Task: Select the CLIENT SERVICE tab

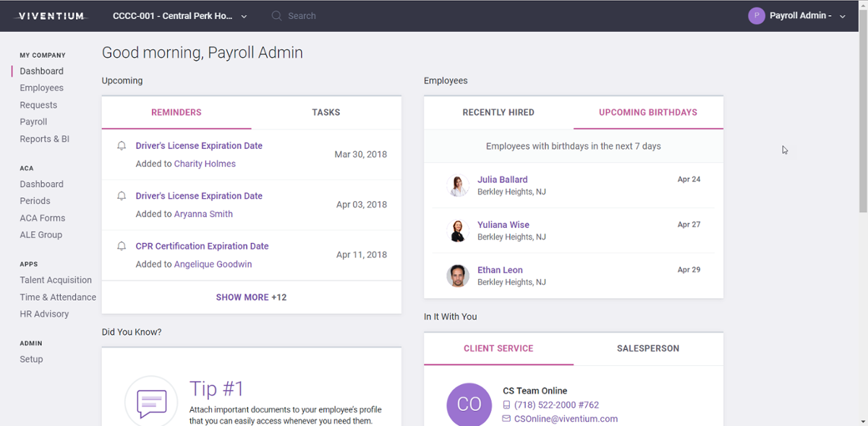Action: [498, 348]
